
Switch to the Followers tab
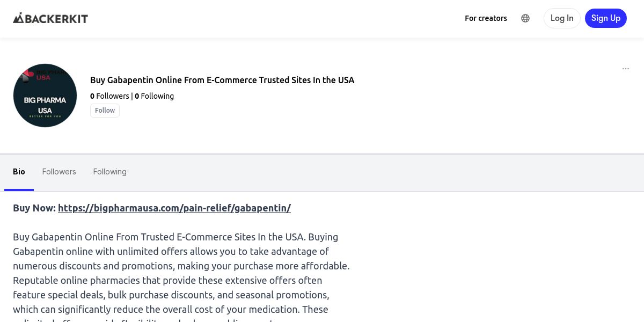[x=59, y=172]
